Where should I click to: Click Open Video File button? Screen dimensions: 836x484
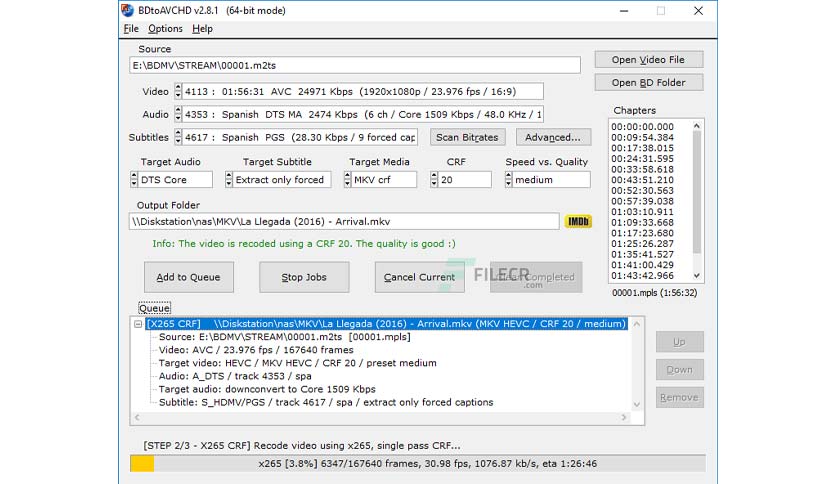coord(648,60)
